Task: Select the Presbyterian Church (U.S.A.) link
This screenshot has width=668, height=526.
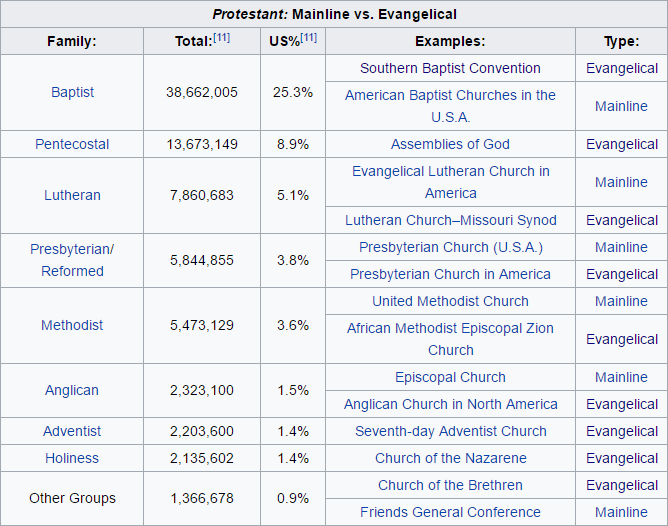Action: tap(450, 247)
